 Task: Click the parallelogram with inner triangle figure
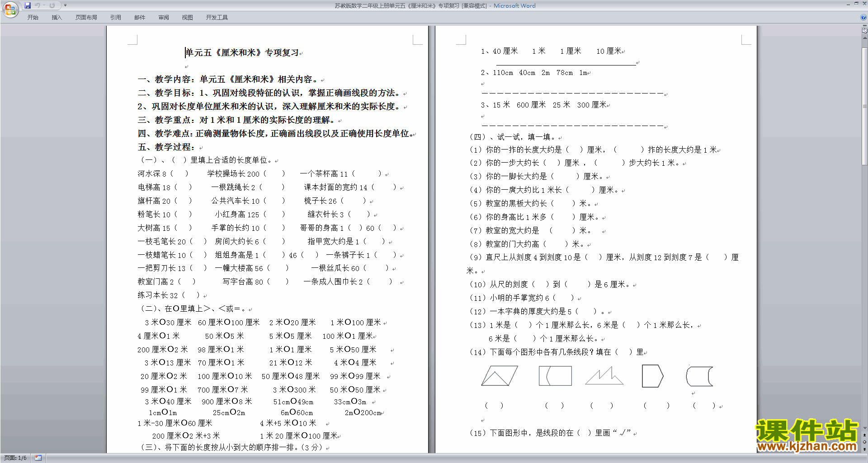[x=499, y=375]
